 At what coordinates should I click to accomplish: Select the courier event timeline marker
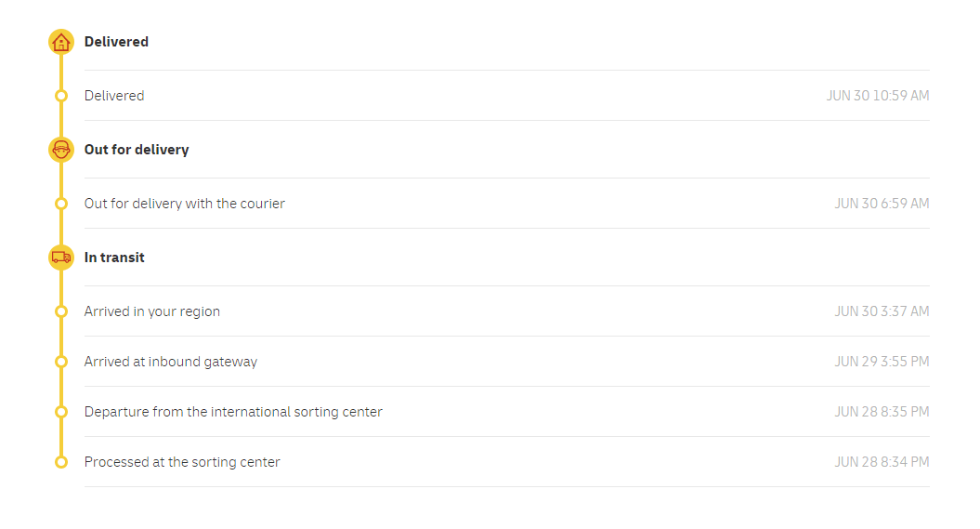pyautogui.click(x=61, y=204)
